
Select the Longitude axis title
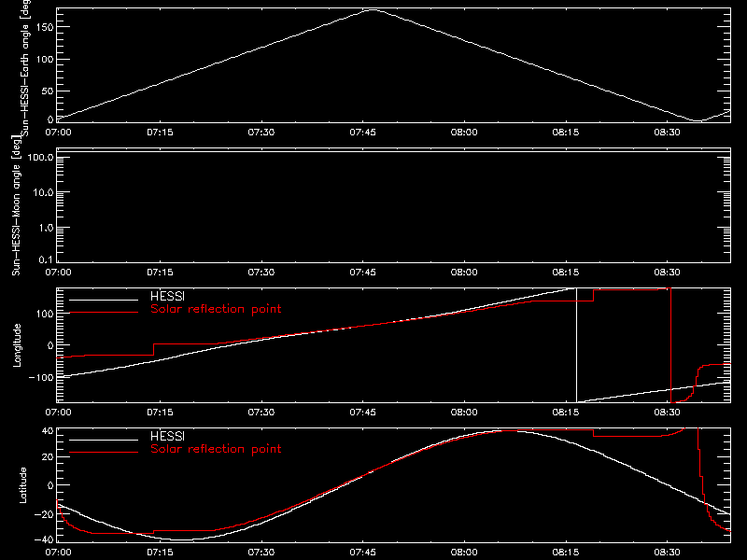(17, 345)
